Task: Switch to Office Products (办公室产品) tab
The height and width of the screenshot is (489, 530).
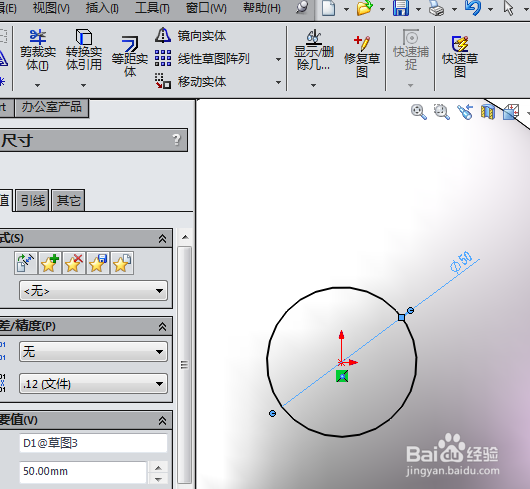Action: coord(52,108)
